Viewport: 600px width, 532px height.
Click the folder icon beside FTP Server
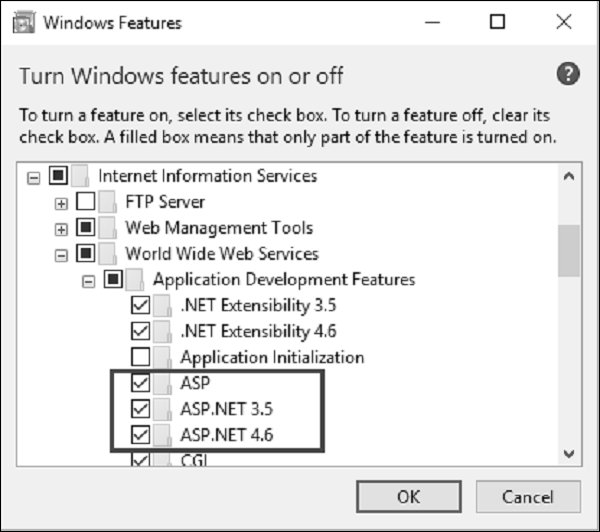[109, 202]
